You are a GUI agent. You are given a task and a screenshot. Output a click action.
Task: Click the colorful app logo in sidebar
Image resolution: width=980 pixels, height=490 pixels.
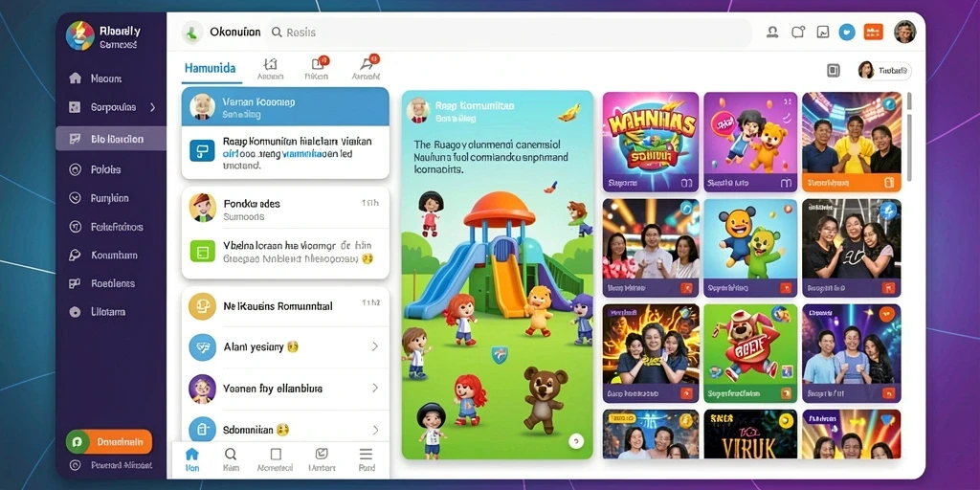[80, 35]
